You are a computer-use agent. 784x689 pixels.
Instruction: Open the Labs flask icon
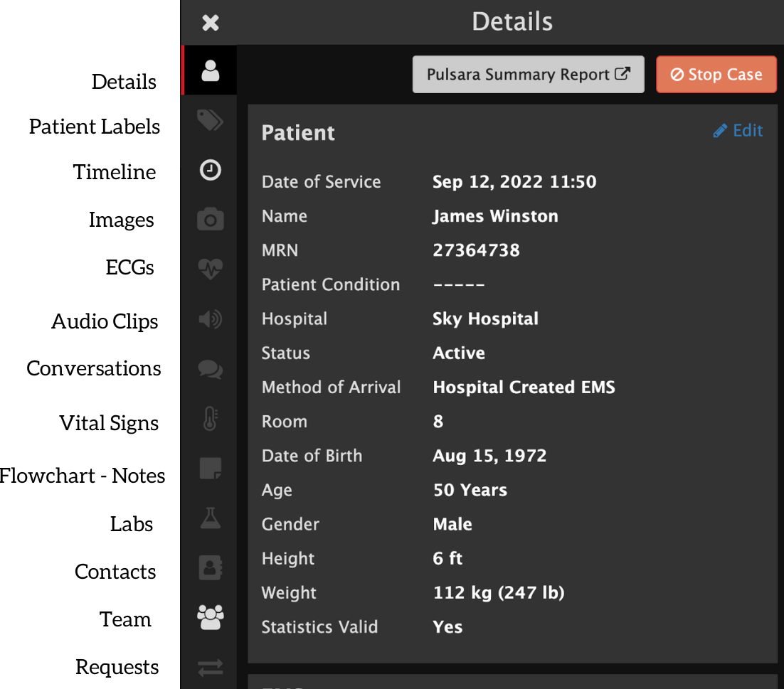pos(211,518)
